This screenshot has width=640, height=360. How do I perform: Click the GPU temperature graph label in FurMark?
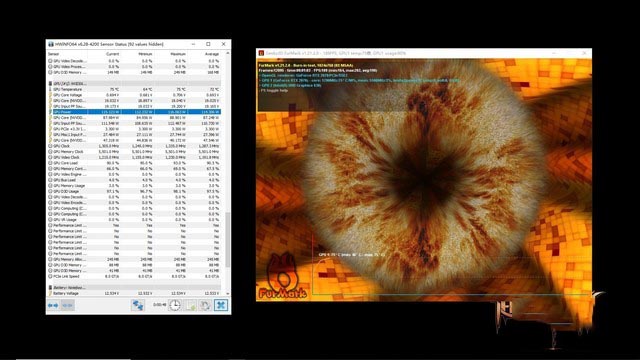351,255
